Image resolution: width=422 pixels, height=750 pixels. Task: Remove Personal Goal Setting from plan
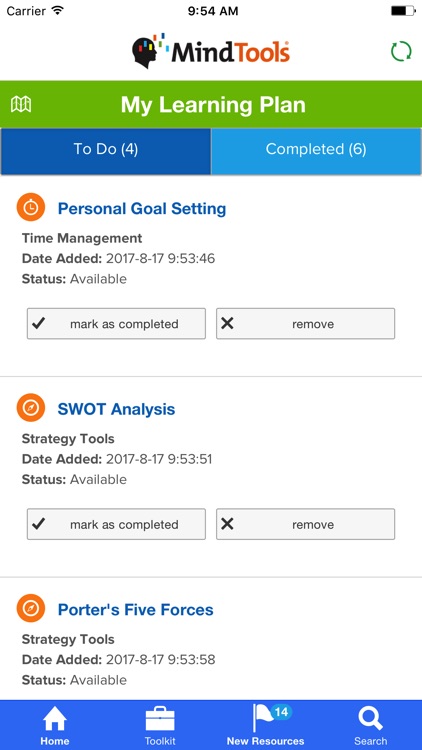(306, 324)
